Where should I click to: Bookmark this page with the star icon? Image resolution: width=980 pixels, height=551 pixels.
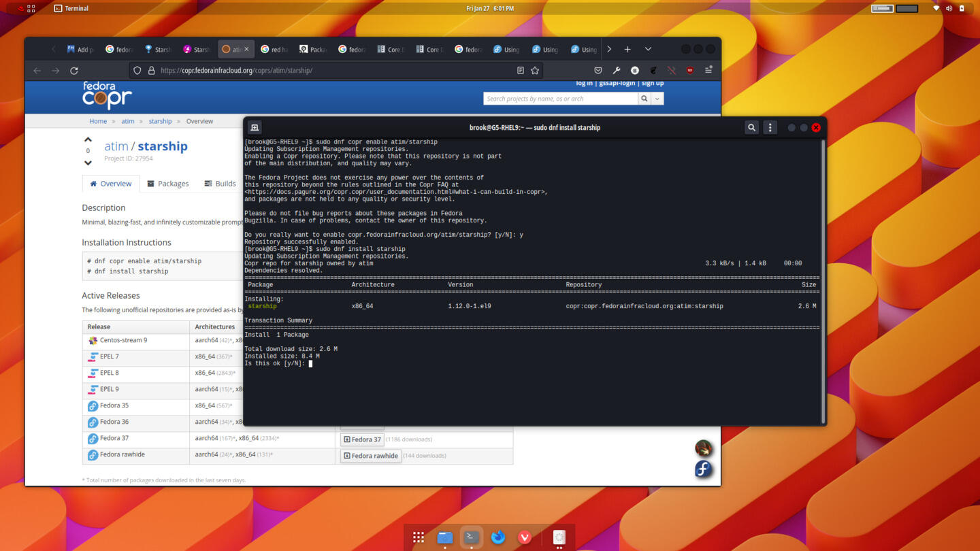(x=535, y=70)
